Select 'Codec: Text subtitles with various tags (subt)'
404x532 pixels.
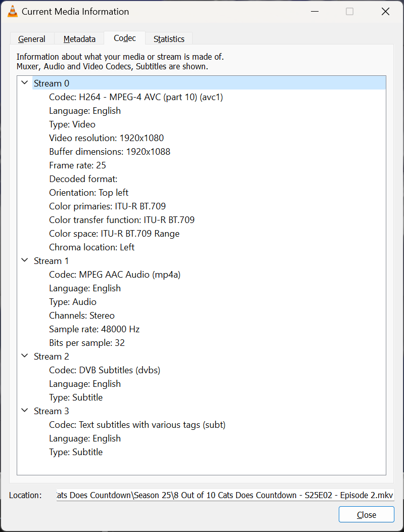pyautogui.click(x=137, y=424)
